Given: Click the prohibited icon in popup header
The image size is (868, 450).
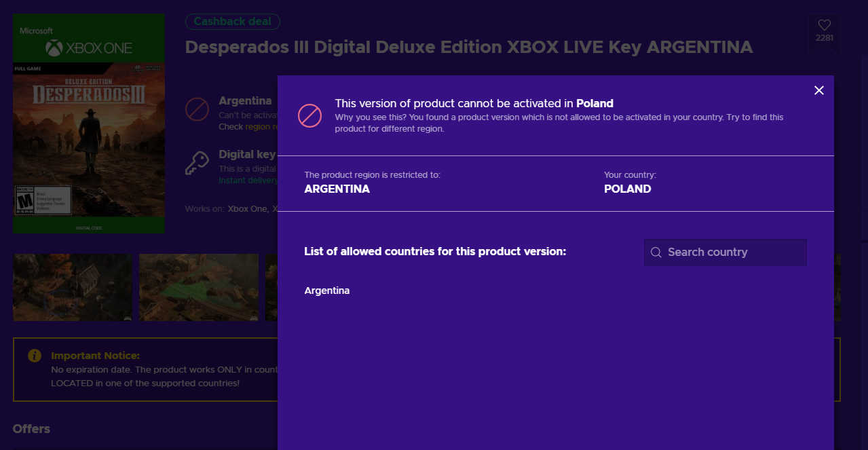Looking at the screenshot, I should tap(309, 115).
